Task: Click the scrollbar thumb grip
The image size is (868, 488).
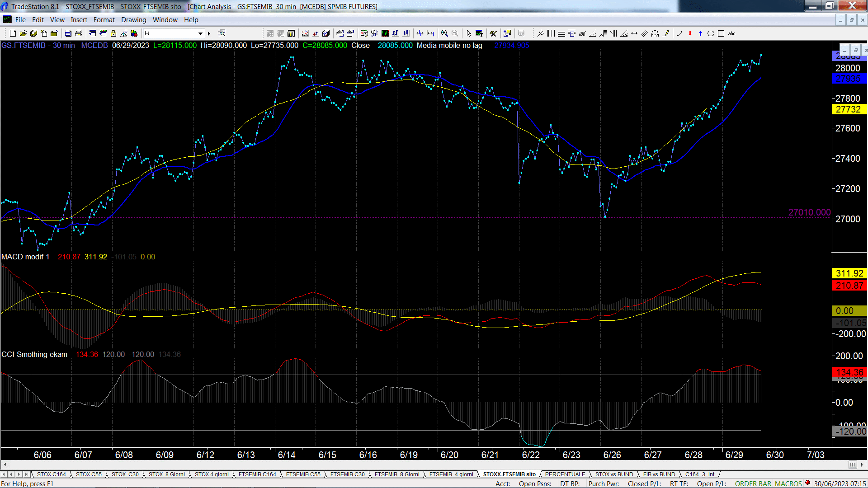Action: (852, 465)
